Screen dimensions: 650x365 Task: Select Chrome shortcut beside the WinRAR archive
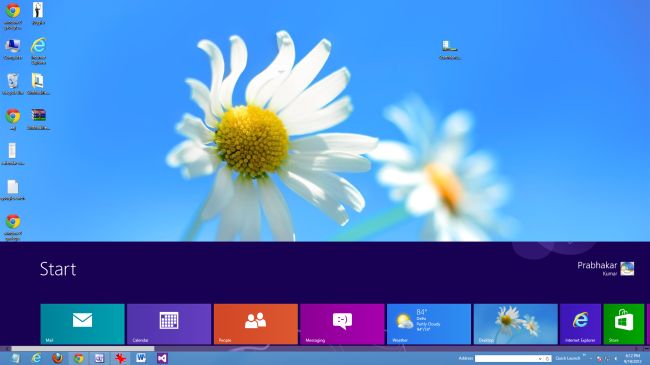pyautogui.click(x=13, y=119)
